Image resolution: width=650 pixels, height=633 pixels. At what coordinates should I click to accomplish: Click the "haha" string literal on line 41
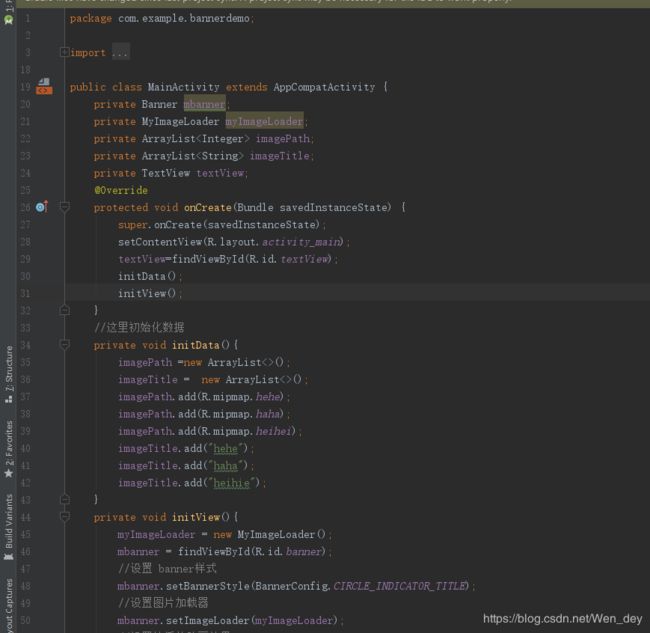click(x=226, y=466)
